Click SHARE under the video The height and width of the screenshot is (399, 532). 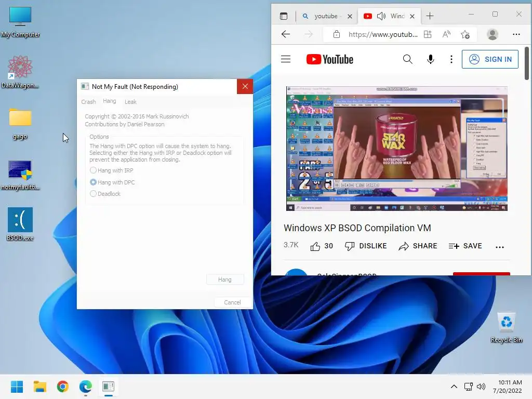pos(418,246)
